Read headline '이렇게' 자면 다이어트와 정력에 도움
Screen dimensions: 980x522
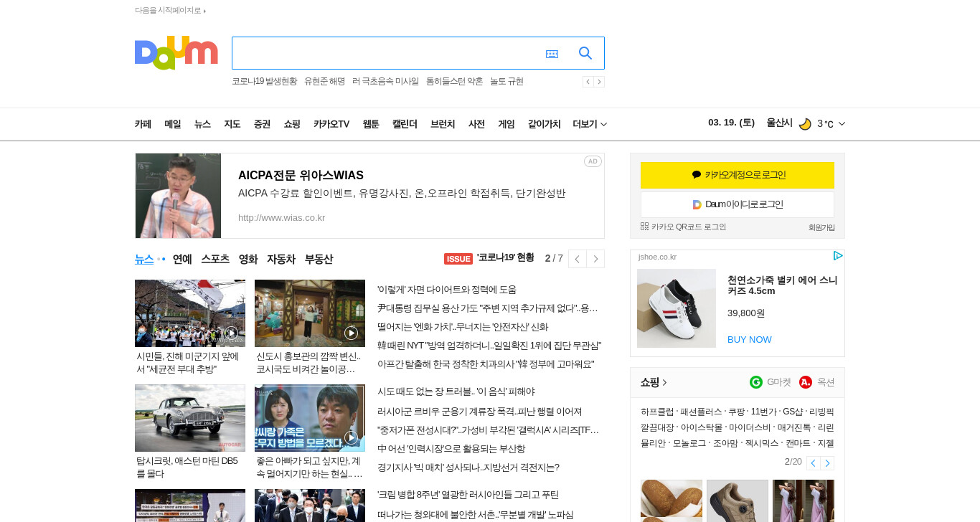tap(447, 290)
